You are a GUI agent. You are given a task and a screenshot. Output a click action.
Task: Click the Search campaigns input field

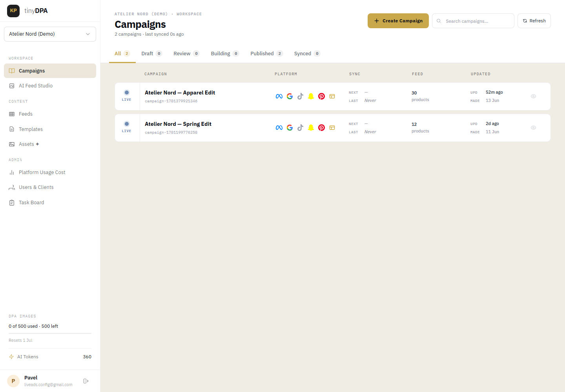(473, 21)
